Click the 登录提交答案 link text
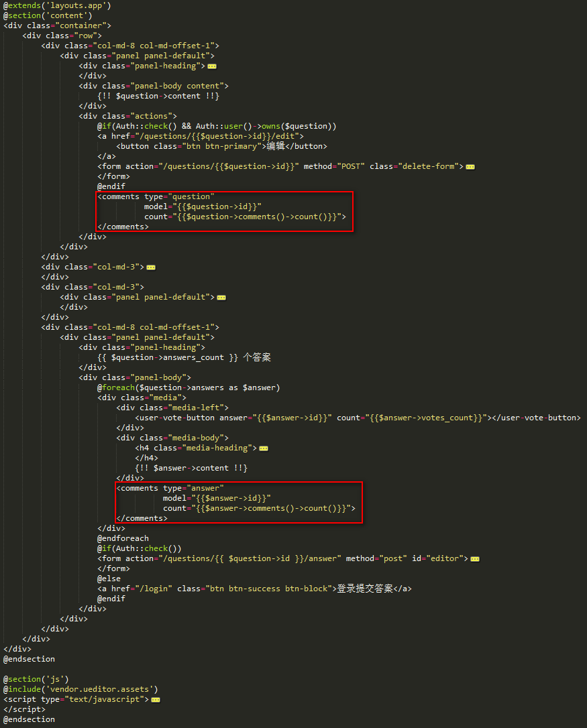Screen dimensions: 587x728 365,589
